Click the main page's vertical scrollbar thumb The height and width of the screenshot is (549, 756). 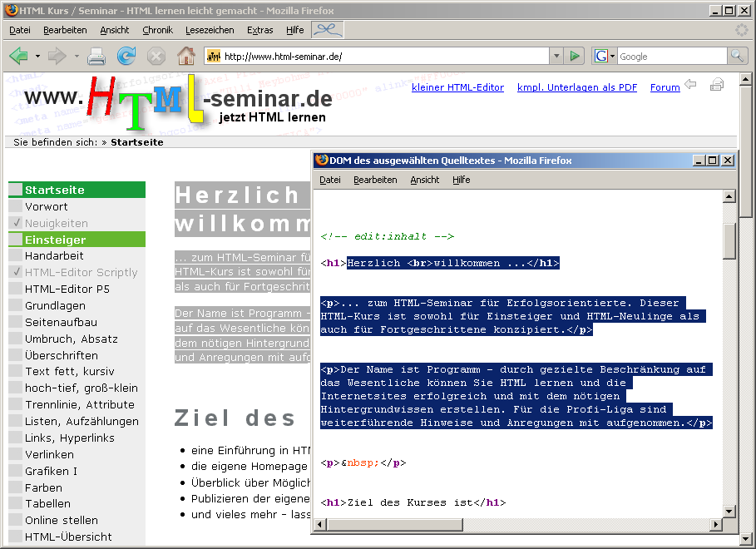(x=745, y=151)
